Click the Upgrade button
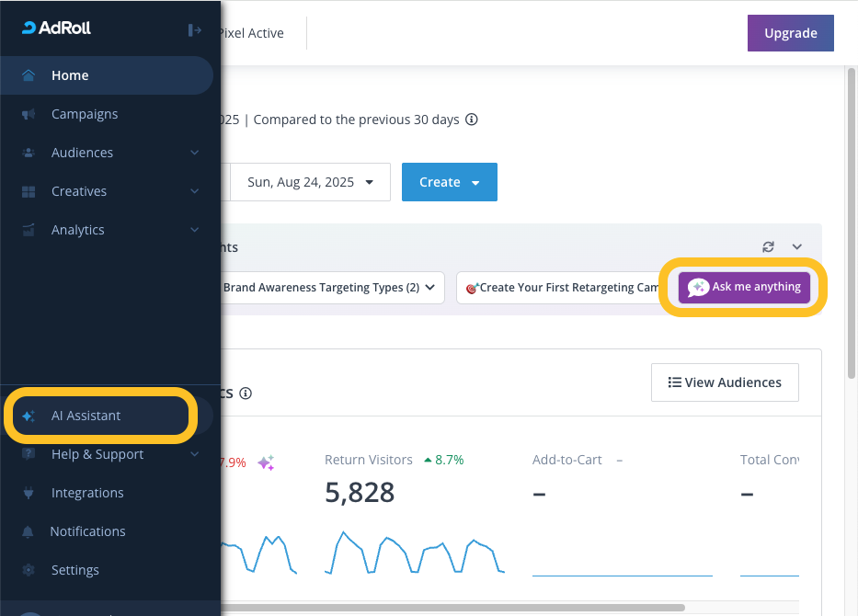Screen dimensions: 858x616 790,33
